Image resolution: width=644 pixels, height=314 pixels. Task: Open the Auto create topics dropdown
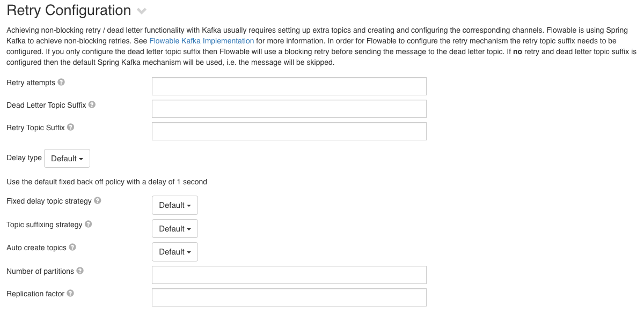(174, 251)
